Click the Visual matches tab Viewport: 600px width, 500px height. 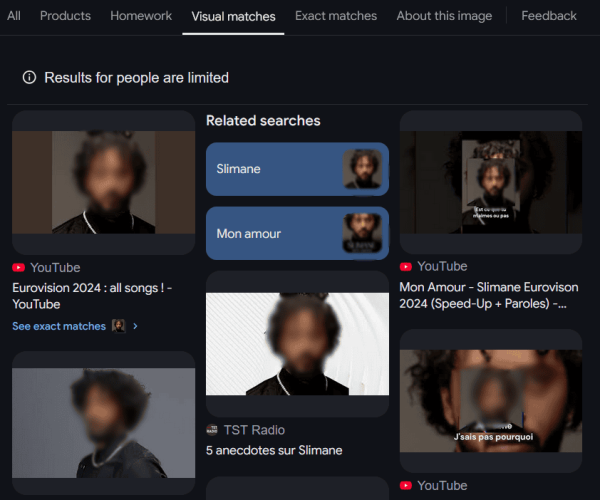pos(233,16)
